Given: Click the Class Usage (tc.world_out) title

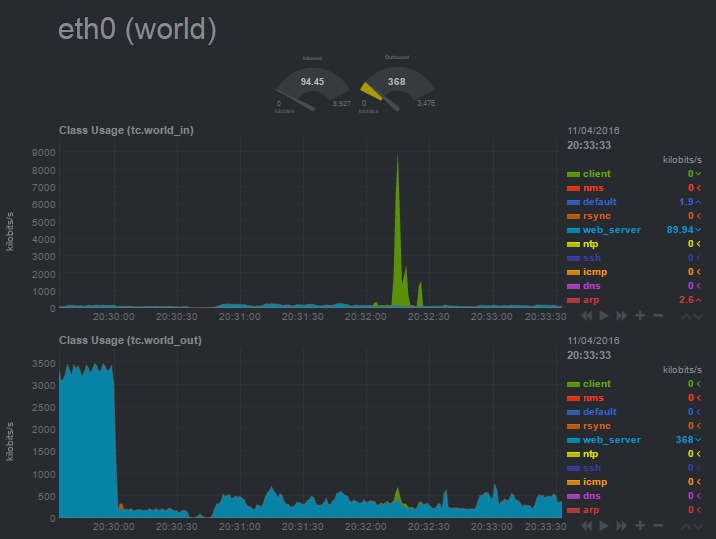Looking at the screenshot, I should point(130,340).
